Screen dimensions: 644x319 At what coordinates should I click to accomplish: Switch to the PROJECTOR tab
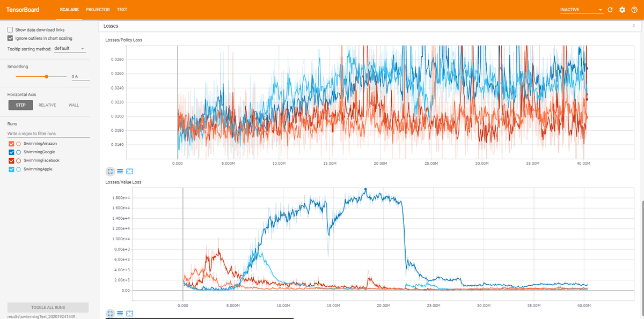(98, 10)
